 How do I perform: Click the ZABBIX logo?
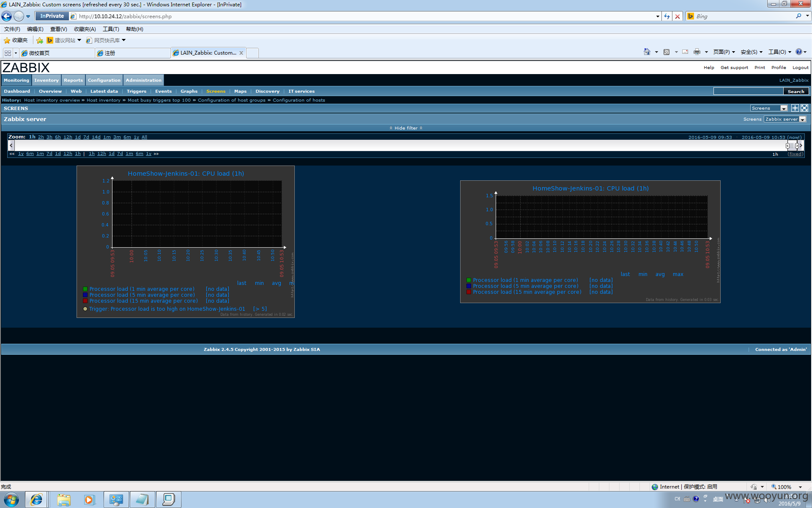tap(26, 67)
